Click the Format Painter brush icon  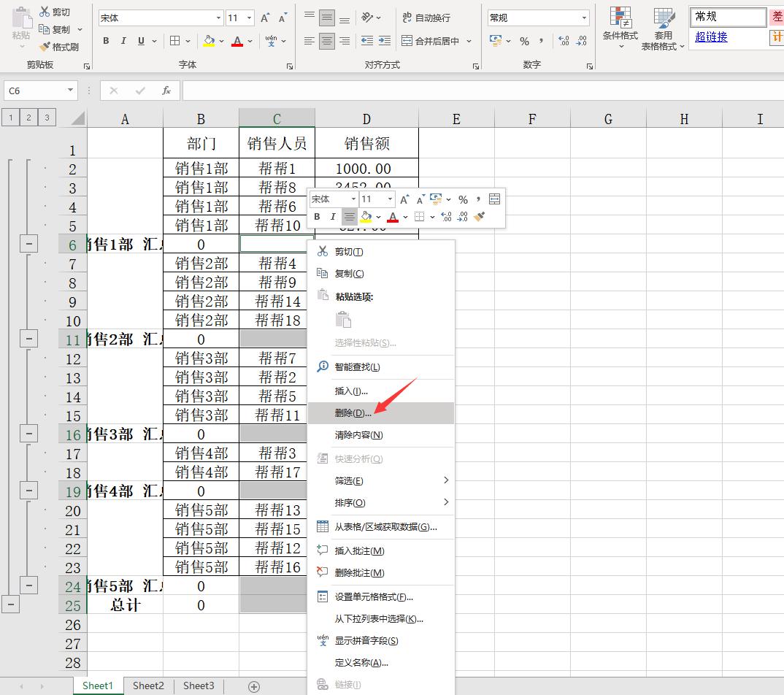pyautogui.click(x=45, y=47)
